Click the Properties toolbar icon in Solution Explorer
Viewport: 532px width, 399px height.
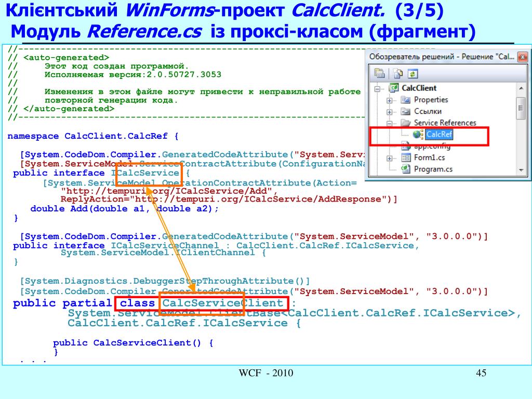point(379,73)
